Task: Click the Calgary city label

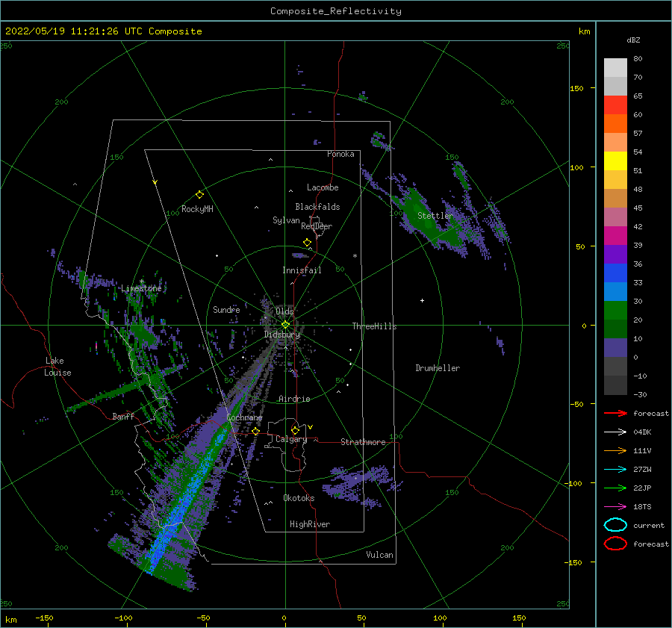Action: [291, 439]
